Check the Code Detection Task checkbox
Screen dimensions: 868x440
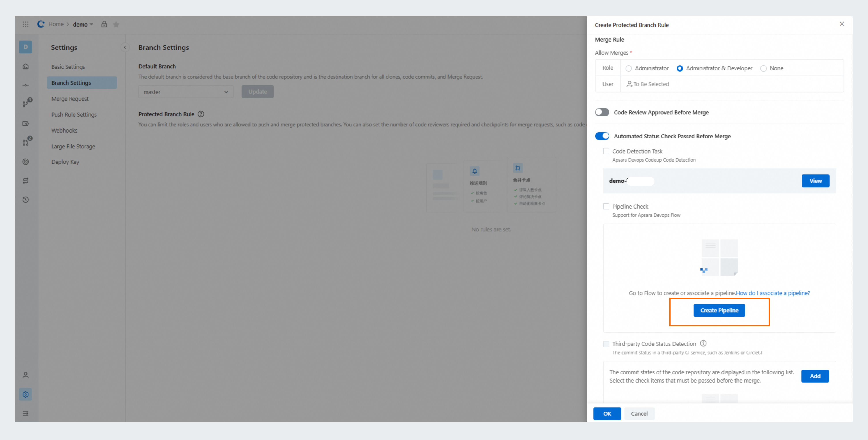tap(606, 151)
